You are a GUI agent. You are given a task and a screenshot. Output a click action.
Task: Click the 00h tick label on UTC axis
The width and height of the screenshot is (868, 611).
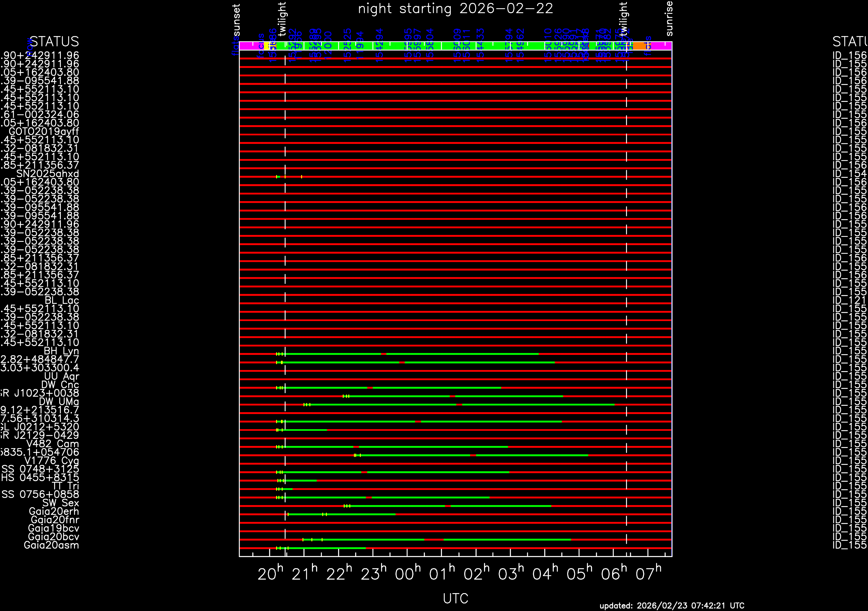pyautogui.click(x=407, y=574)
